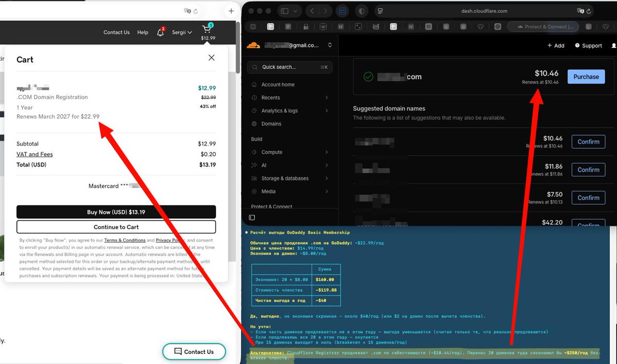Screen dimensions: 617x364
Task: Expand Storage & databases section
Action: tap(288, 178)
